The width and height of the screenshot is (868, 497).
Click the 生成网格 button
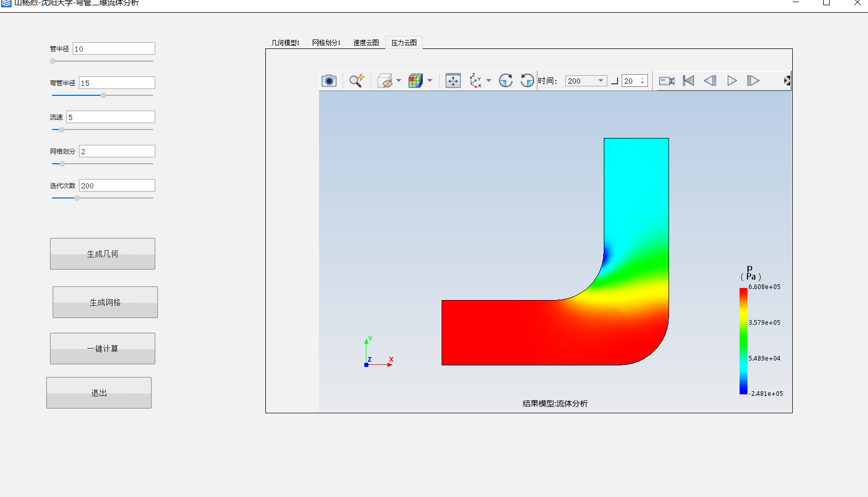point(105,302)
